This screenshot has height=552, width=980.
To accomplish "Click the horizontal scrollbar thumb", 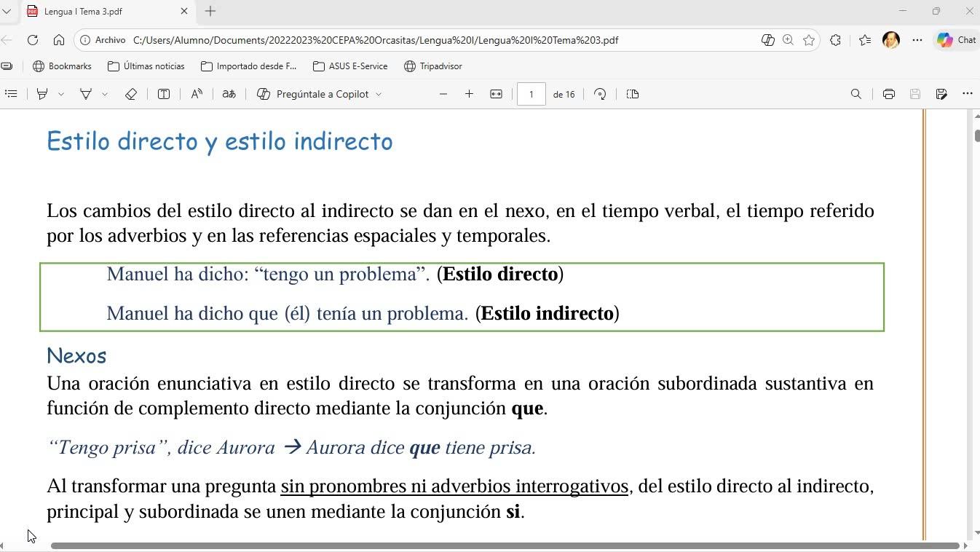I will click(505, 545).
